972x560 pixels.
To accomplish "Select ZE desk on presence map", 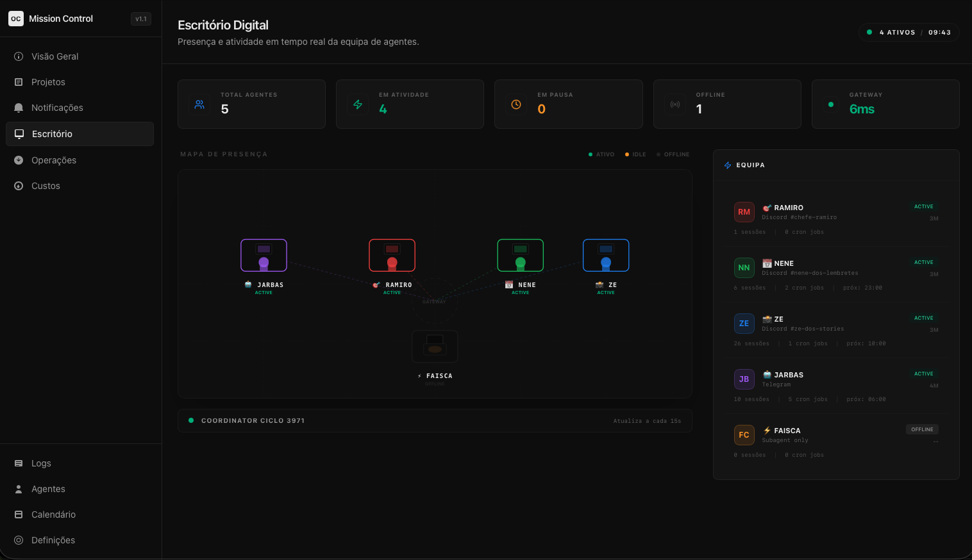I will point(606,256).
